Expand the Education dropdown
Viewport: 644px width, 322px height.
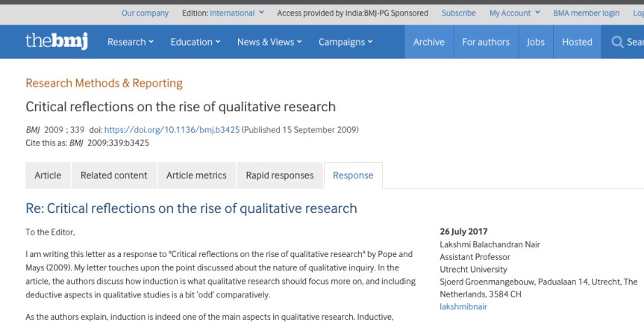pyautogui.click(x=195, y=43)
